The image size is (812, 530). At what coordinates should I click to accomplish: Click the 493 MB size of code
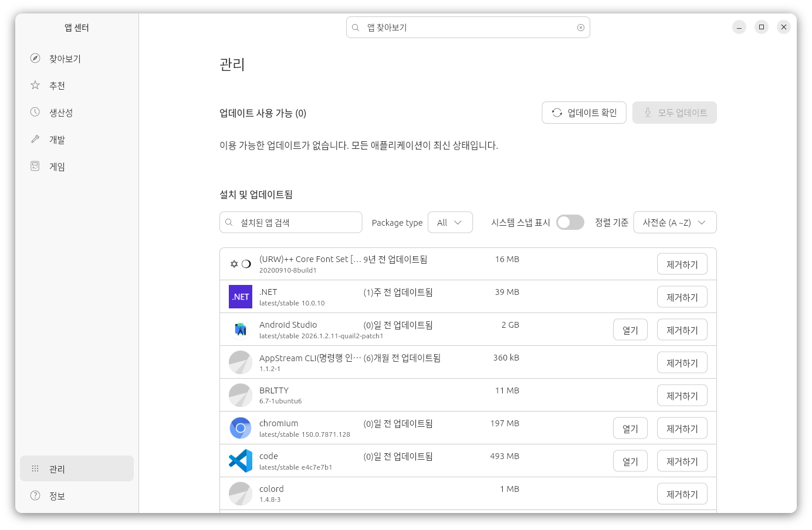(505, 456)
